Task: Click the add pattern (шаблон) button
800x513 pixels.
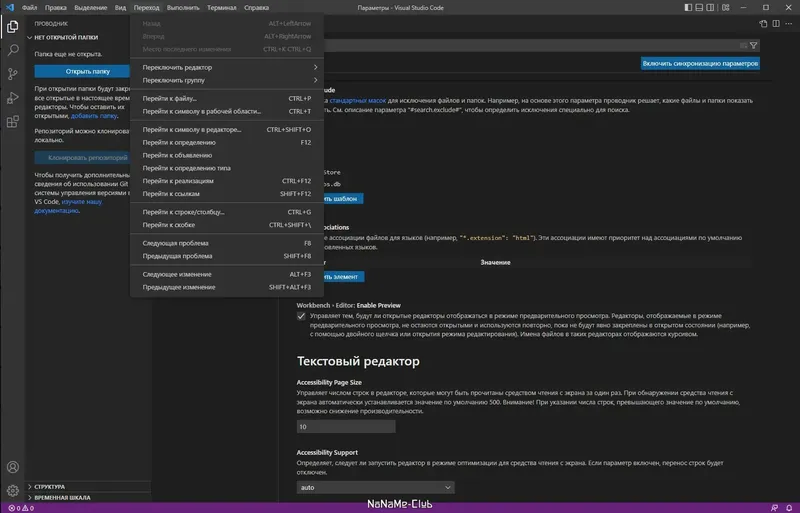Action: pyautogui.click(x=342, y=199)
